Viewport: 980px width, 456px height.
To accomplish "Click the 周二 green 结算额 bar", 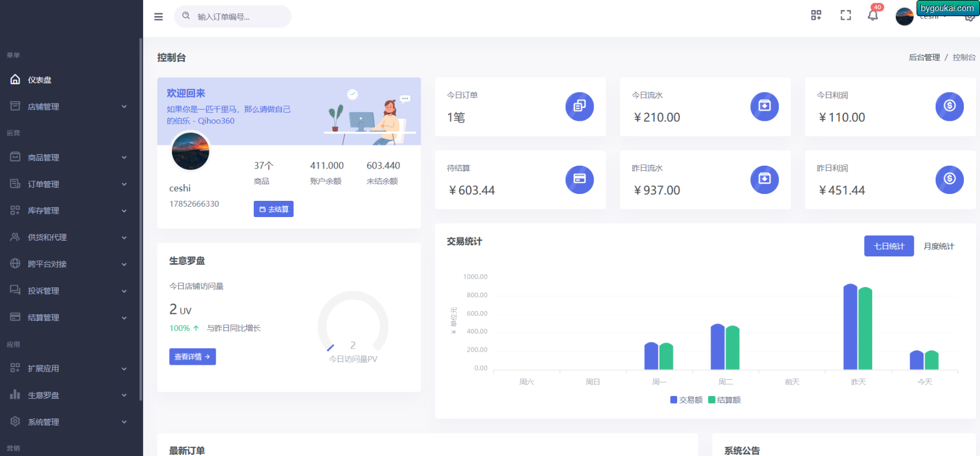I will pos(733,347).
